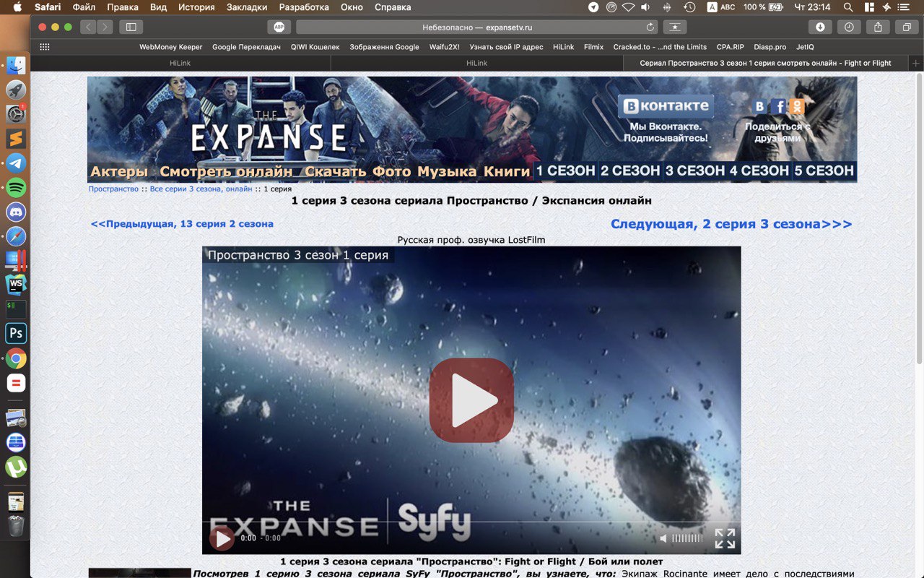Click the small play button in player bar
This screenshot has width=924, height=578.
(222, 538)
